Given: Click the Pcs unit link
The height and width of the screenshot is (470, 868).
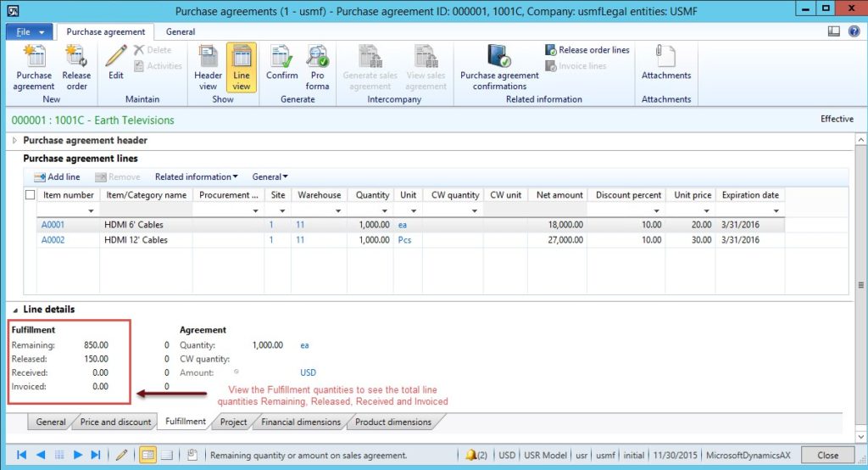Looking at the screenshot, I should 404,240.
